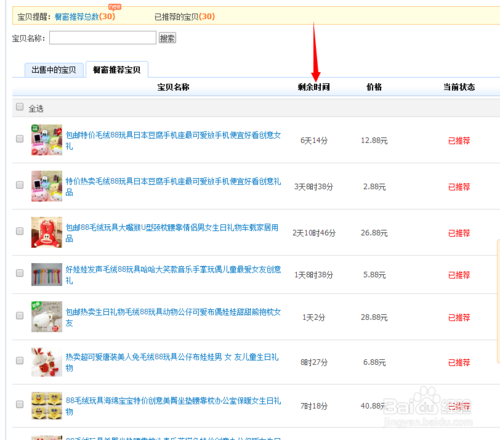The height and width of the screenshot is (440, 500).
Task: Switch to the 出售中的宝贝 tab
Action: click(54, 70)
